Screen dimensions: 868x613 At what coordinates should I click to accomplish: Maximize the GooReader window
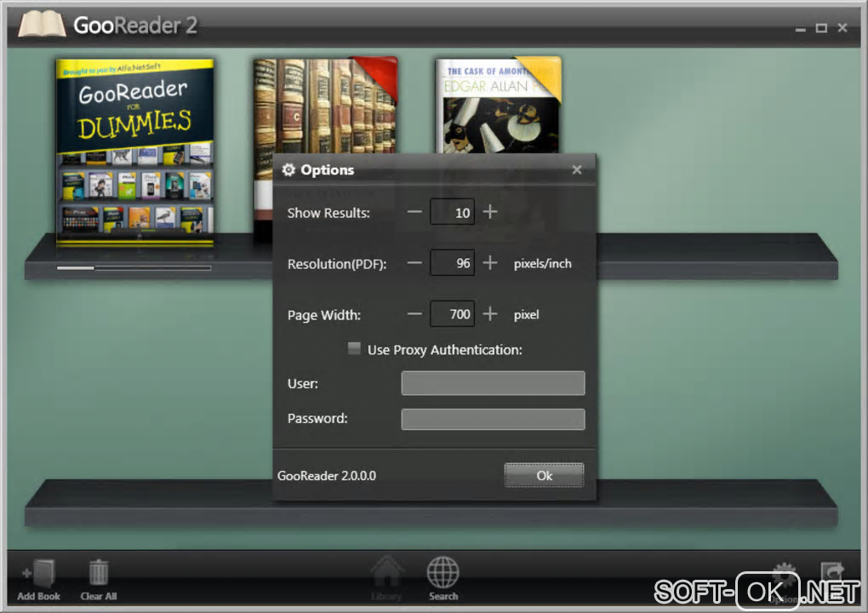[821, 28]
